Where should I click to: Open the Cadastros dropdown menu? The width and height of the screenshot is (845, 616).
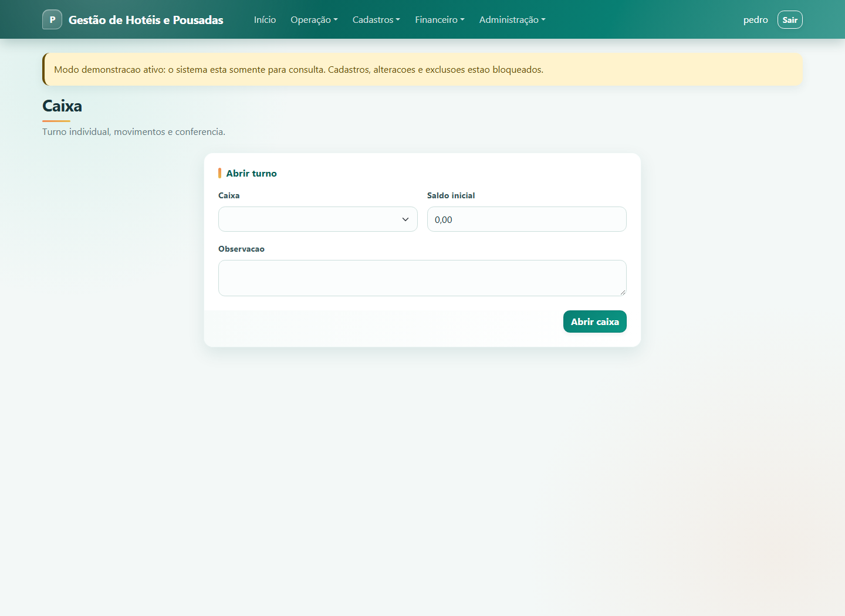pos(376,20)
